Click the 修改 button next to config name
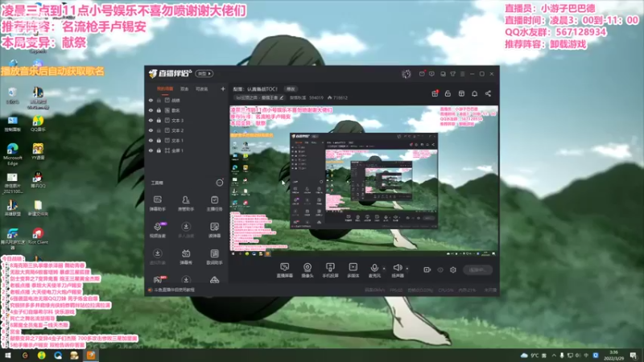644x362 pixels. (291, 89)
